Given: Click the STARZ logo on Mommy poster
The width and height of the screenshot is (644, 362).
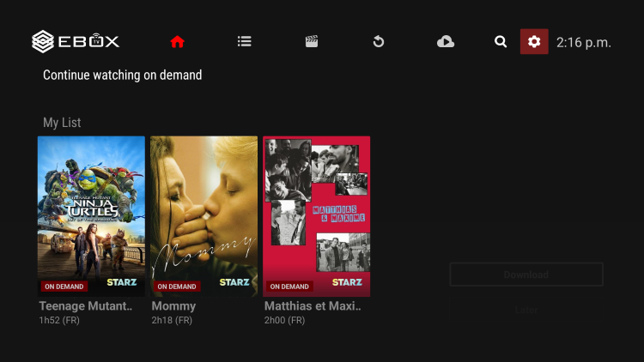Looking at the screenshot, I should click(234, 282).
